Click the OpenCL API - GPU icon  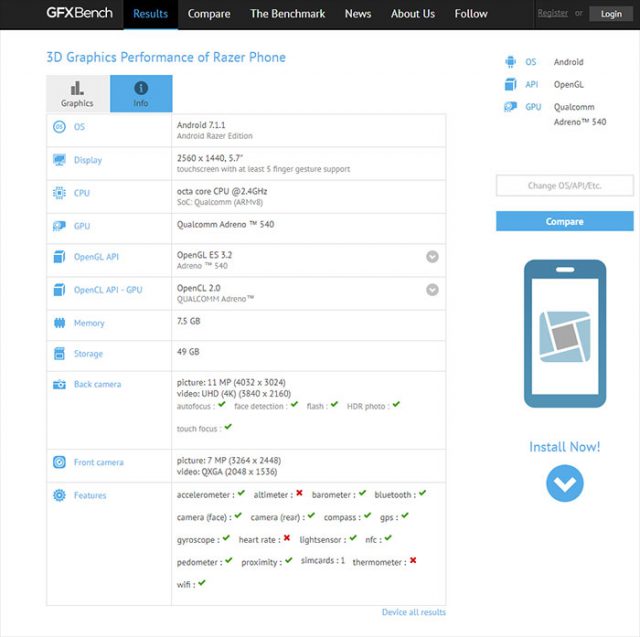[x=59, y=290]
